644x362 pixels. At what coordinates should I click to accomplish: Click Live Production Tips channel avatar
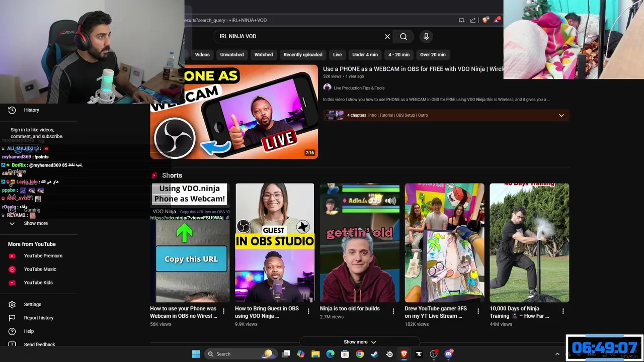point(327,87)
